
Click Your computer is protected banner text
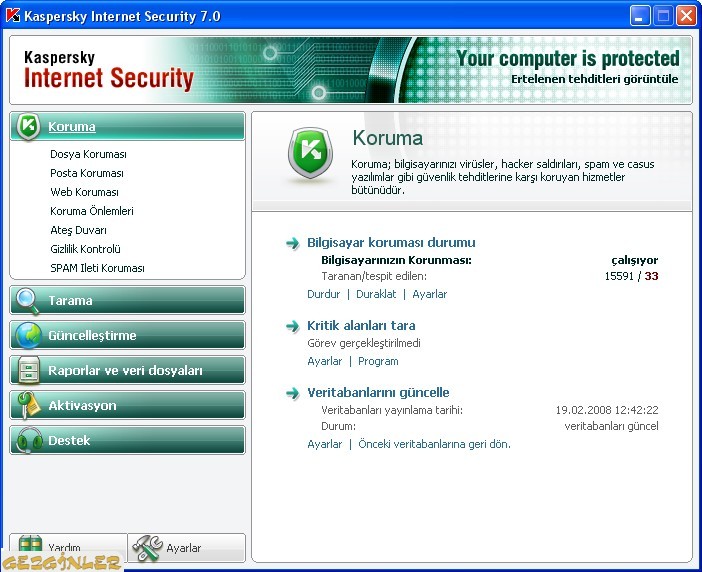pos(568,59)
